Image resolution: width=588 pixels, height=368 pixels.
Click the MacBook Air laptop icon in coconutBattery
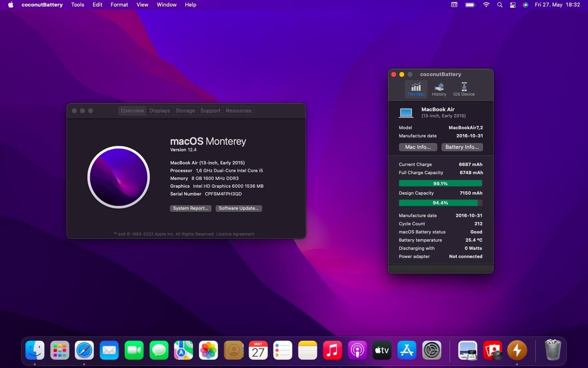[x=406, y=112]
